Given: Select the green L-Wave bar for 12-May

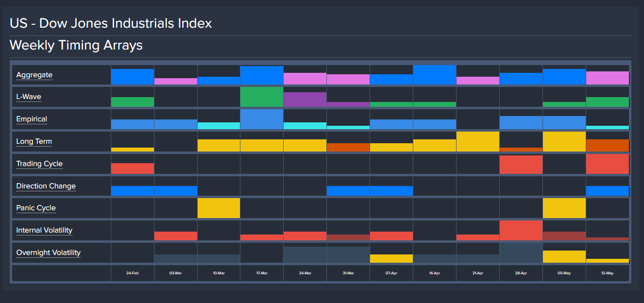Looking at the screenshot, I should [608, 102].
